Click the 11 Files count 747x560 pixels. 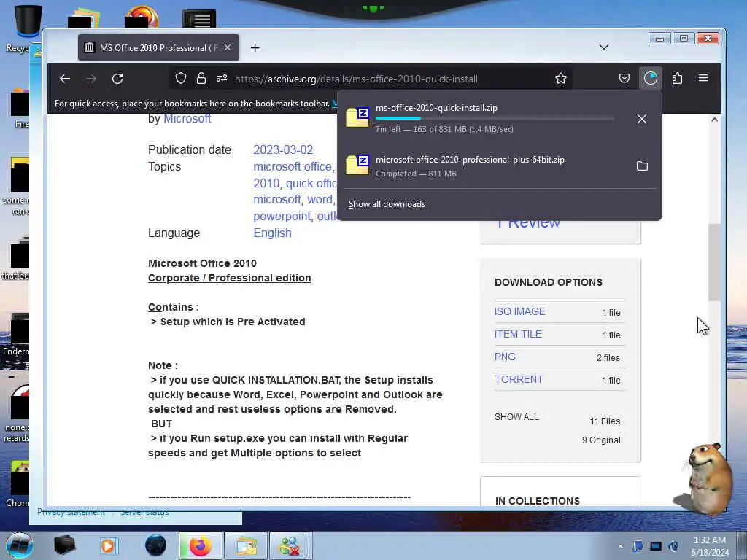(605, 421)
